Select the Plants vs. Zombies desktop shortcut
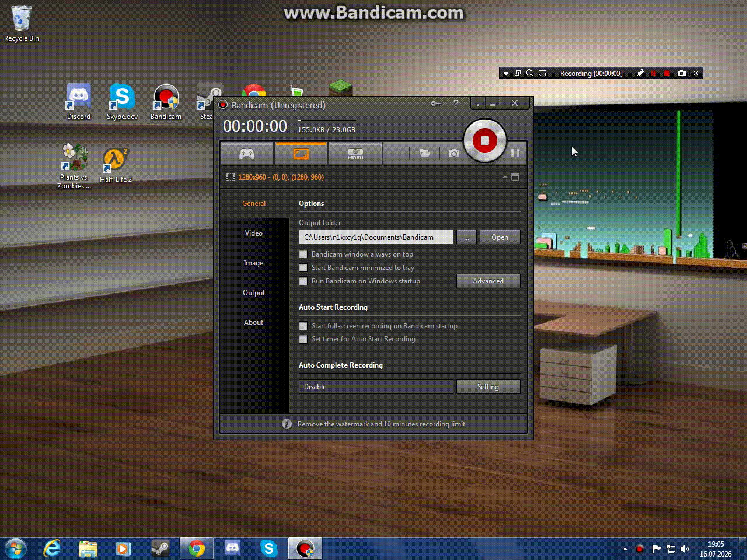Viewport: 747px width, 560px height. [74, 167]
